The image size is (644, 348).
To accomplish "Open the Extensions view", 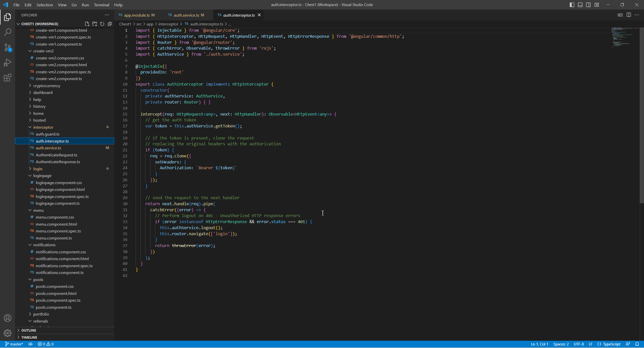I will point(8,78).
